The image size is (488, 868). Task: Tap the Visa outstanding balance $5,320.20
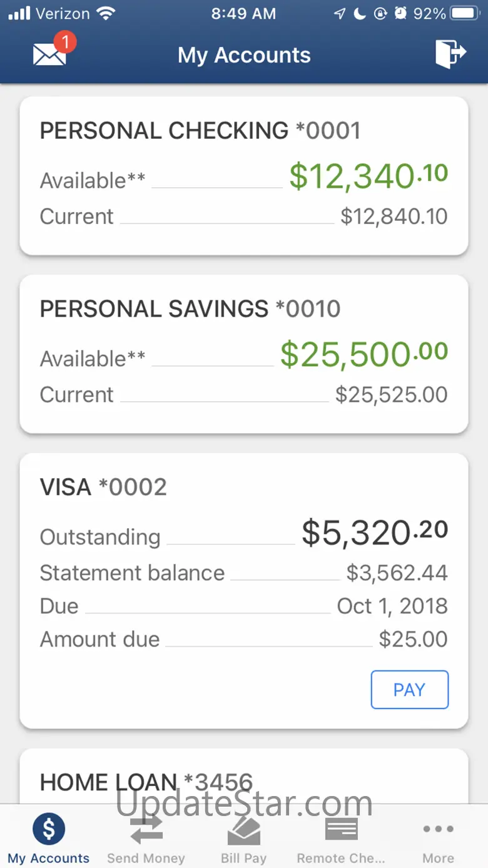[x=375, y=533]
